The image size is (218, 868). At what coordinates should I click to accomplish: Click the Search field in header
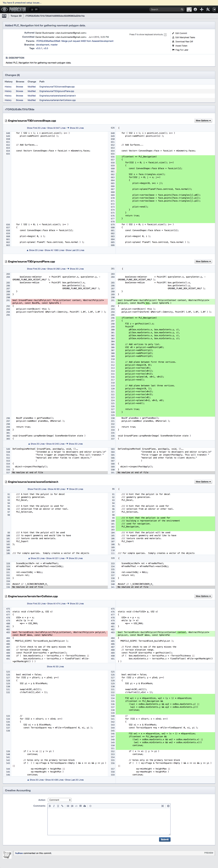[165, 9]
